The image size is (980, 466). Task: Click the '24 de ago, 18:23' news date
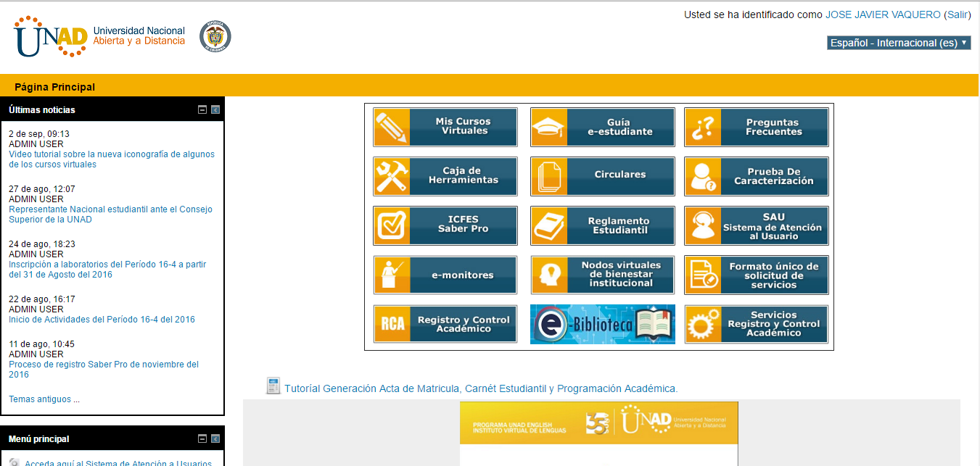(x=42, y=244)
